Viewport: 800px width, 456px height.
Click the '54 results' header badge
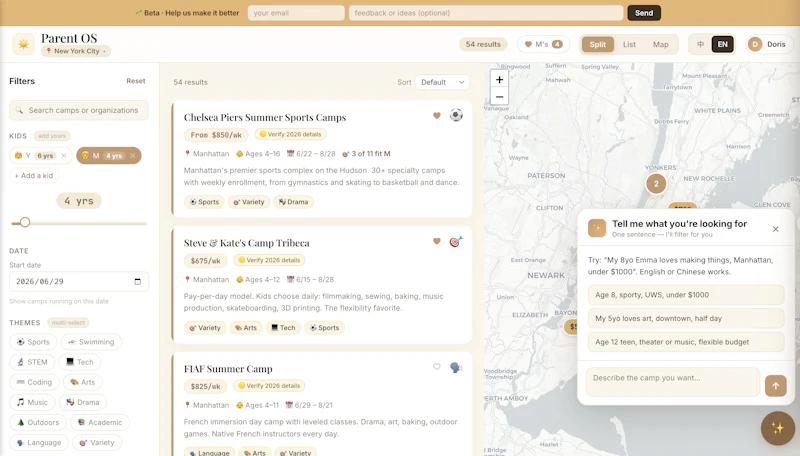click(483, 44)
